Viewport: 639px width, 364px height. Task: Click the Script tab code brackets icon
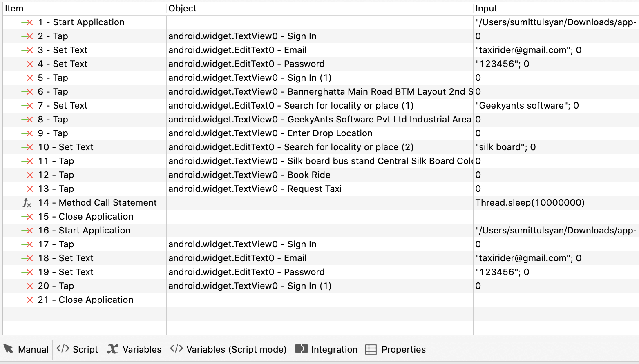(63, 349)
